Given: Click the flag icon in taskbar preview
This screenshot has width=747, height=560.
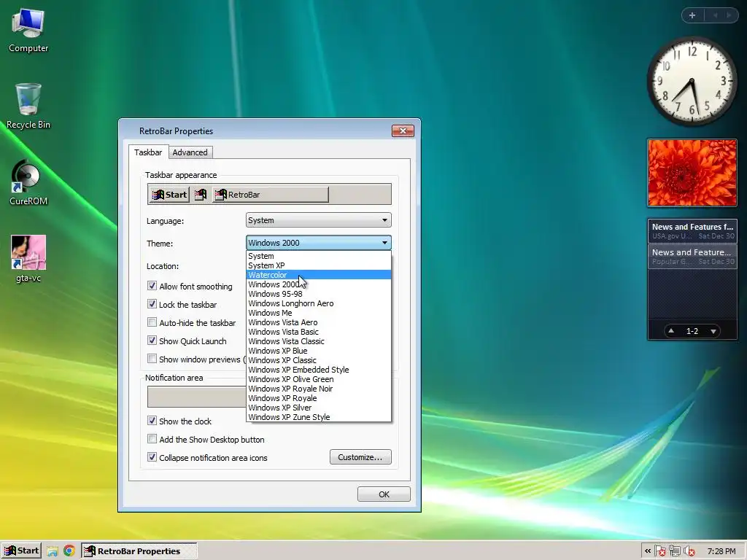Looking at the screenshot, I should click(201, 194).
